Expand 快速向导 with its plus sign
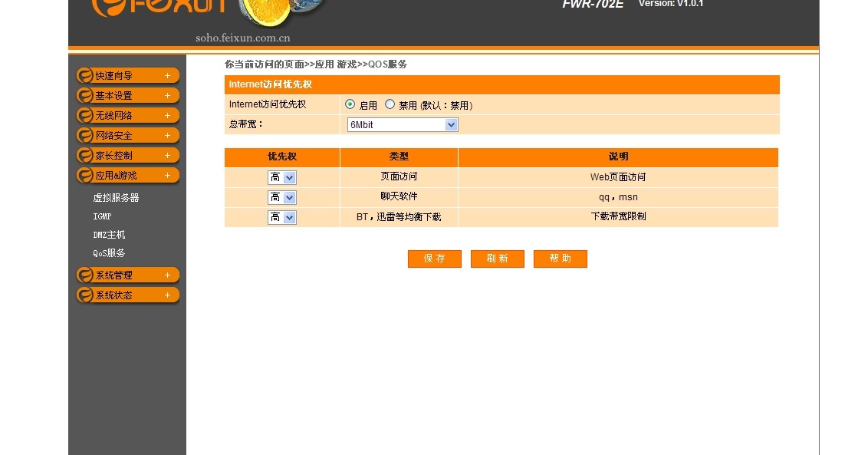Image resolution: width=868 pixels, height=455 pixels. click(167, 75)
